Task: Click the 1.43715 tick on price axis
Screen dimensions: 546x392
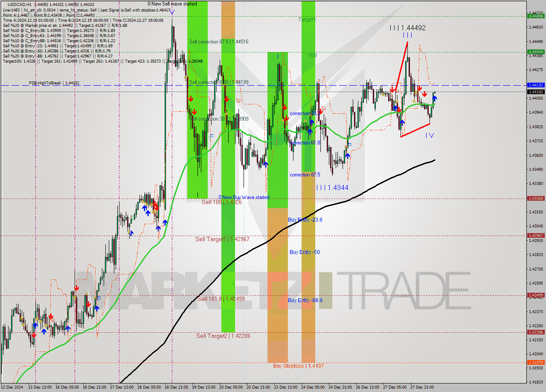Action: tap(535, 141)
